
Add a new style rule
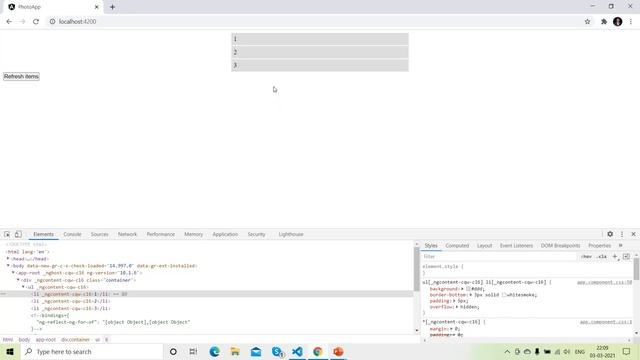[x=615, y=257]
